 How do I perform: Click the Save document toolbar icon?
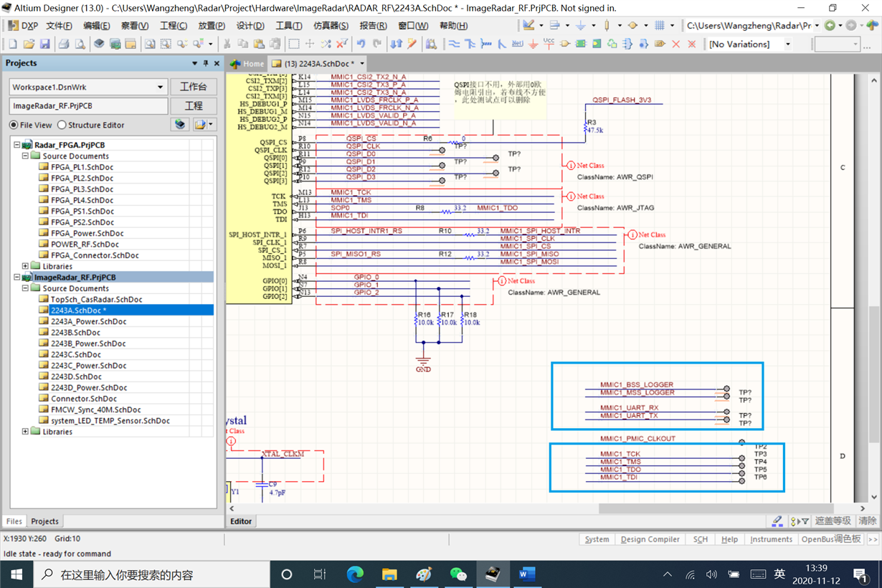pos(44,44)
